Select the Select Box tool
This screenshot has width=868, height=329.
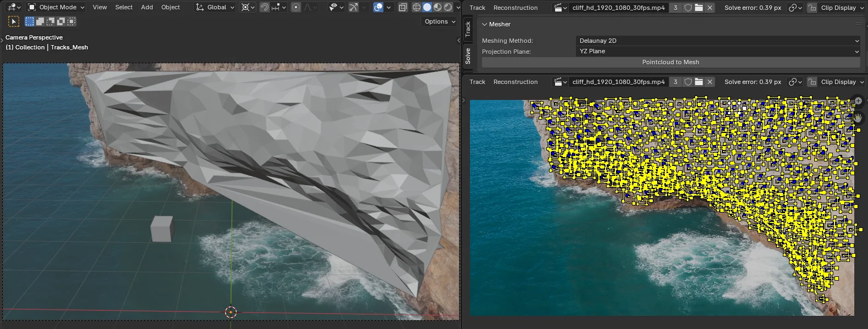click(14, 21)
